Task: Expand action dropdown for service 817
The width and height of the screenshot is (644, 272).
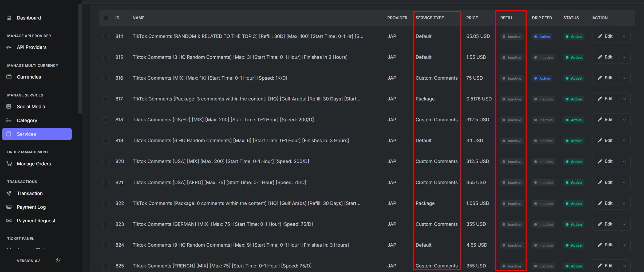Action: (624, 99)
